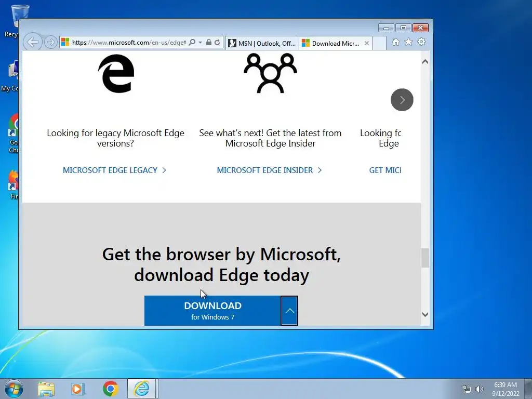The image size is (532, 399).
Task: Open the volume speaker tray icon
Action: pos(479,389)
